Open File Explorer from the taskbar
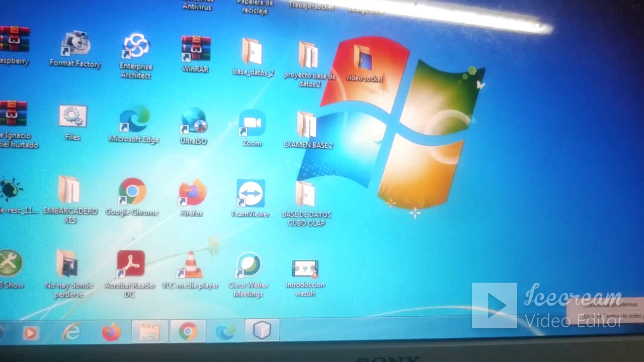 point(149,332)
